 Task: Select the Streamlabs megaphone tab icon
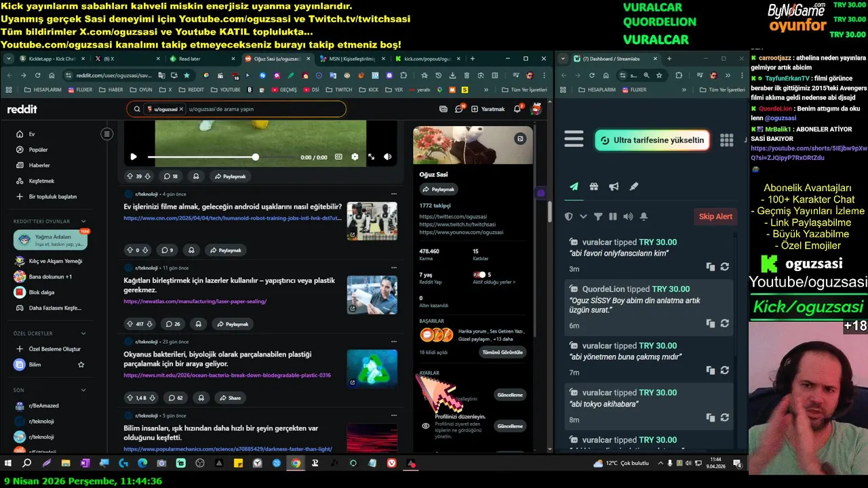[x=614, y=186]
